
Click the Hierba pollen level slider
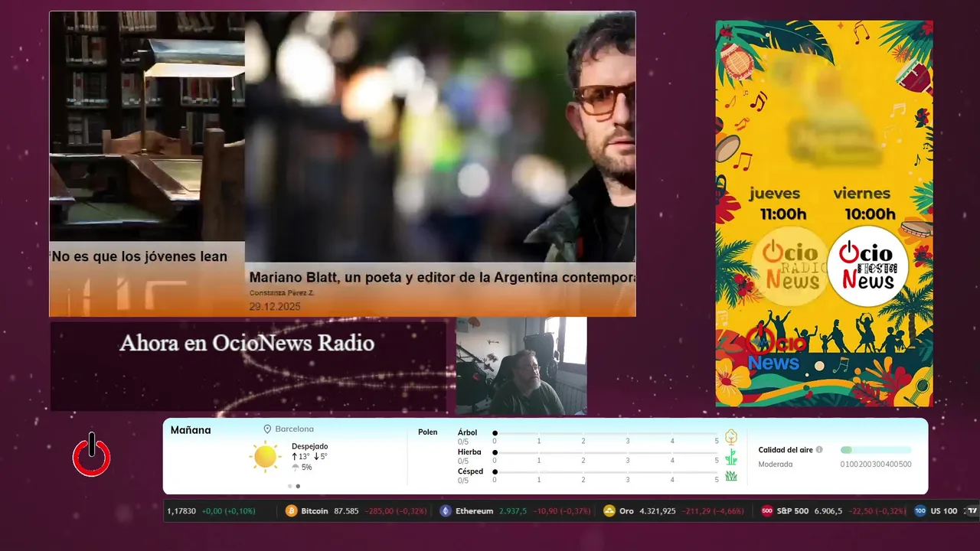pos(606,453)
